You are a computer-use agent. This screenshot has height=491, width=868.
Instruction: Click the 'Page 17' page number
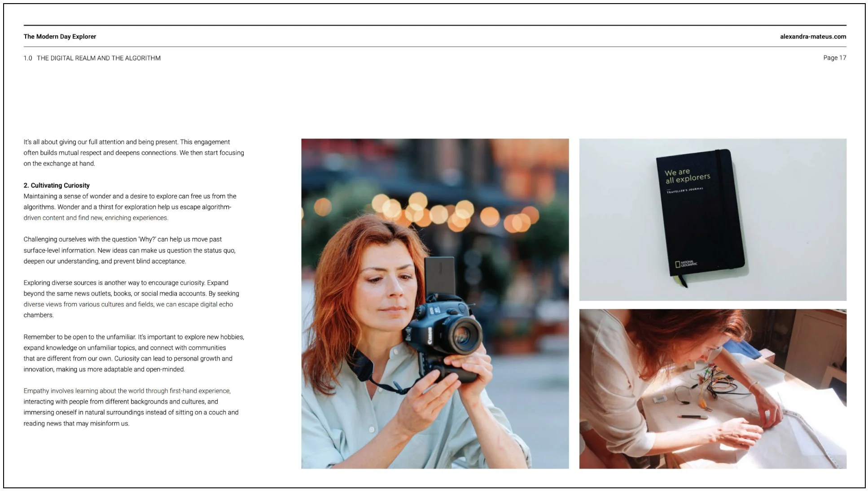834,58
